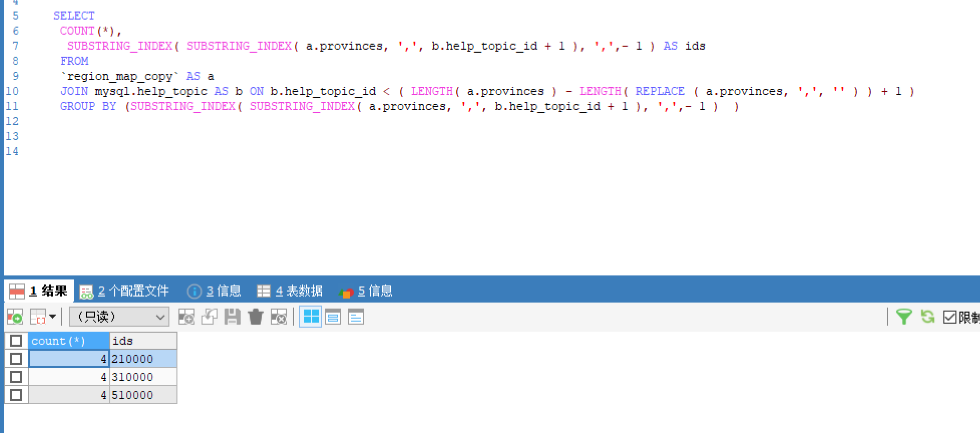Viewport: 980px width, 433px height.
Task: Switch to grid view mode
Action: pos(311,317)
